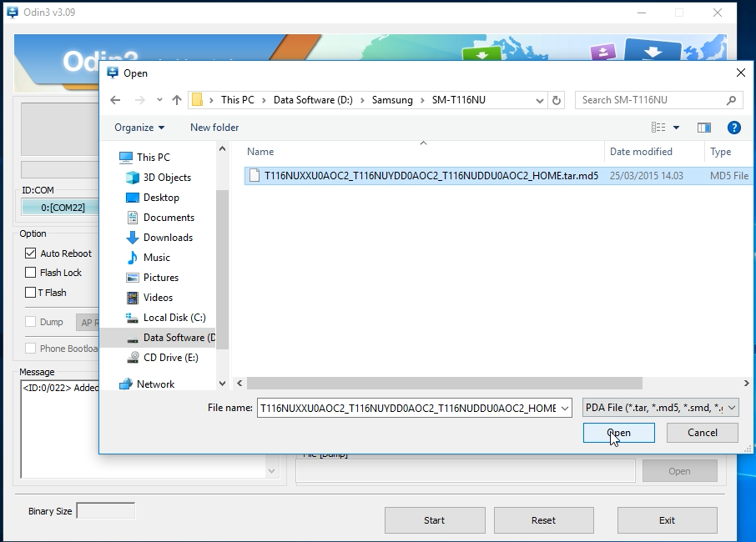Click the search magnifier icon
Image resolution: width=756 pixels, height=542 pixels.
coord(731,100)
